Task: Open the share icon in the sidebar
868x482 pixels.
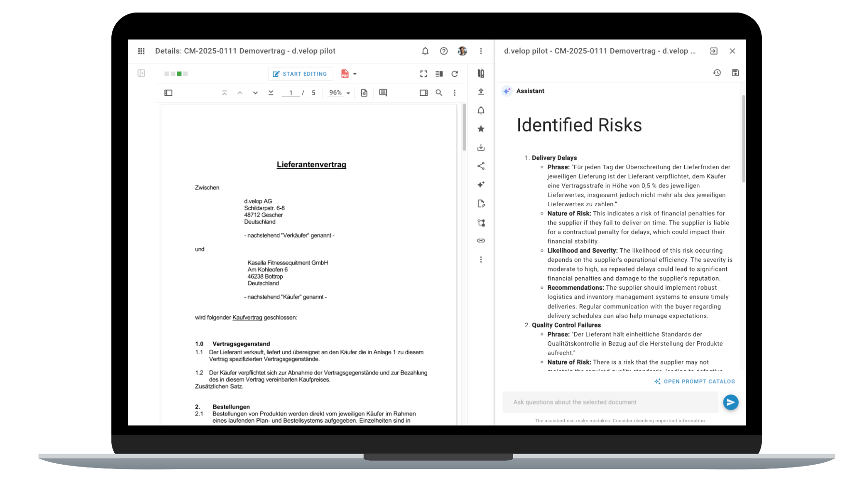Action: (481, 166)
